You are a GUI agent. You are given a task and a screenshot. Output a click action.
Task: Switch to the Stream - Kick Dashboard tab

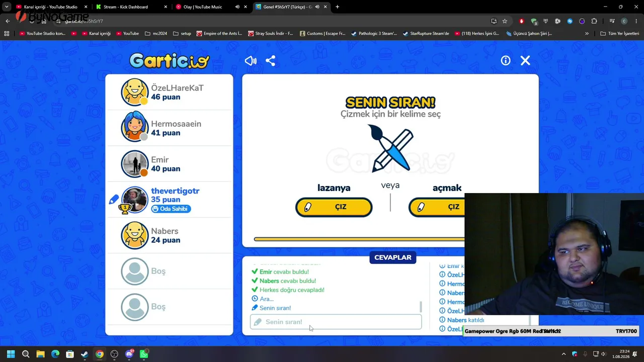tap(132, 7)
